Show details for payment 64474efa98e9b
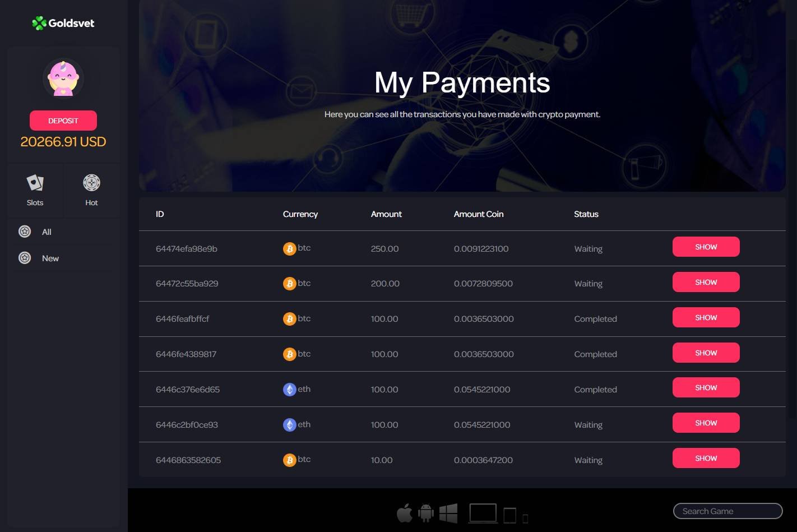 [706, 247]
